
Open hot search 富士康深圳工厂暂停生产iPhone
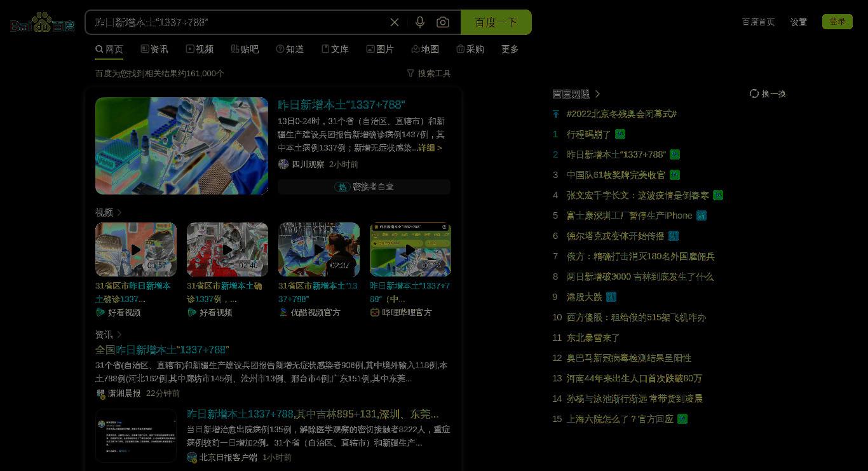[x=629, y=215]
